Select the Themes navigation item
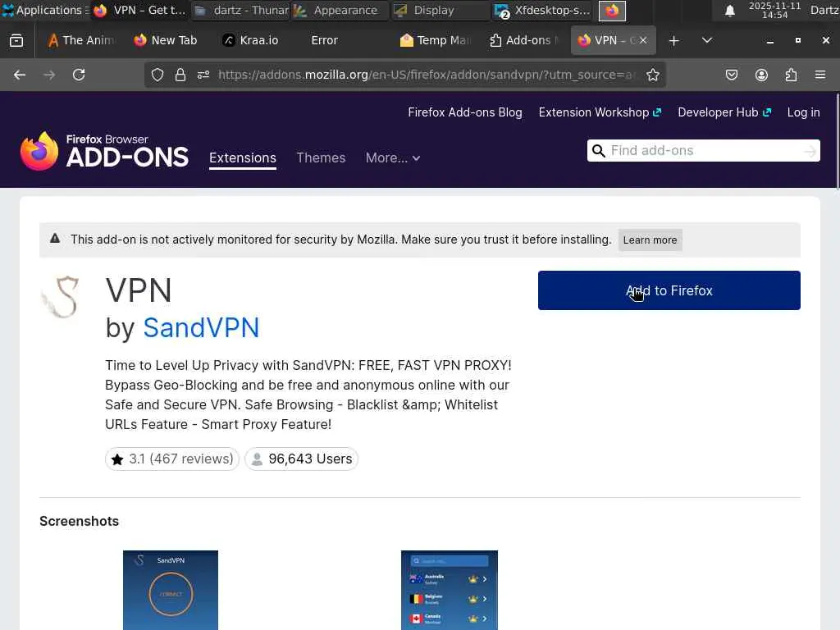The height and width of the screenshot is (630, 840). [x=321, y=158]
